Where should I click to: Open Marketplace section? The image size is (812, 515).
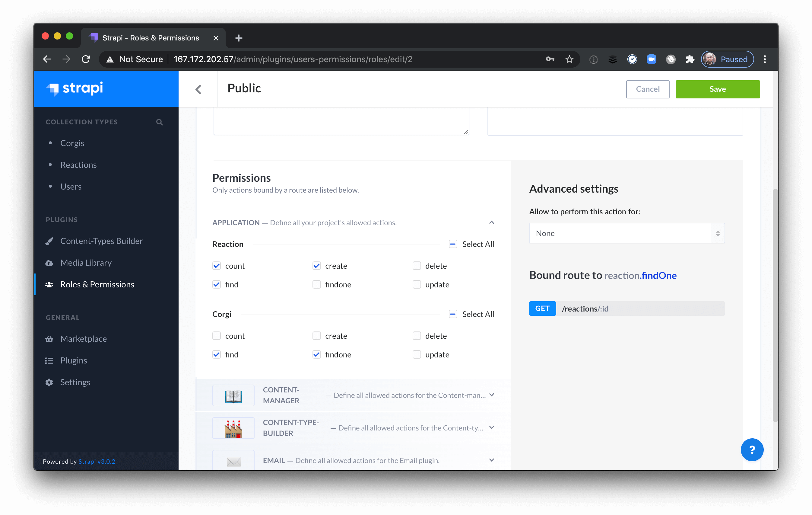[x=83, y=338]
